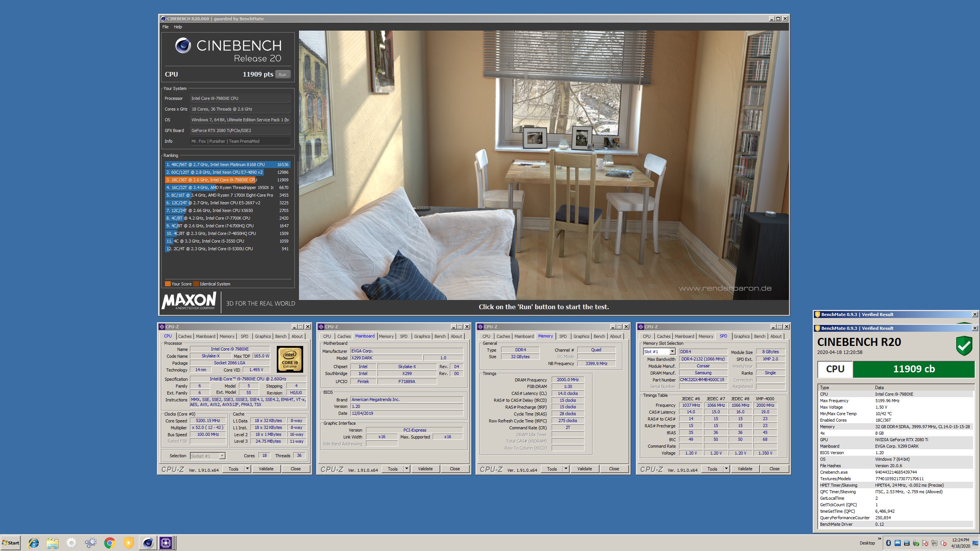Click the purple CPU-Z taskbar icon
Image resolution: width=980 pixels, height=551 pixels.
tap(166, 543)
